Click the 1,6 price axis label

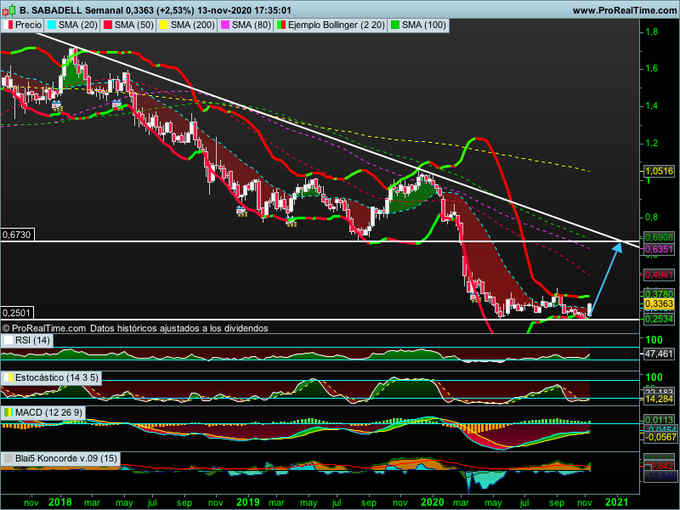651,68
